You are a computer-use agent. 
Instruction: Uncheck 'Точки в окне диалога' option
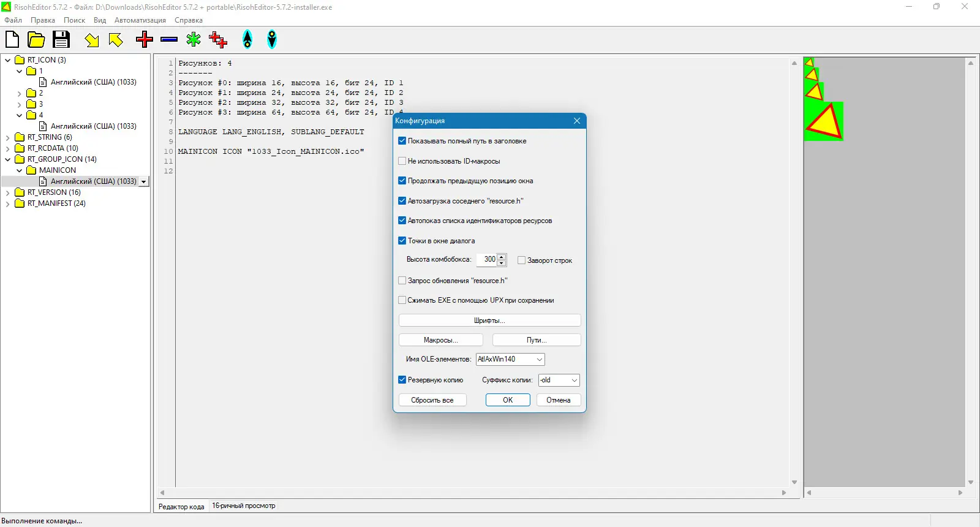[x=402, y=241]
